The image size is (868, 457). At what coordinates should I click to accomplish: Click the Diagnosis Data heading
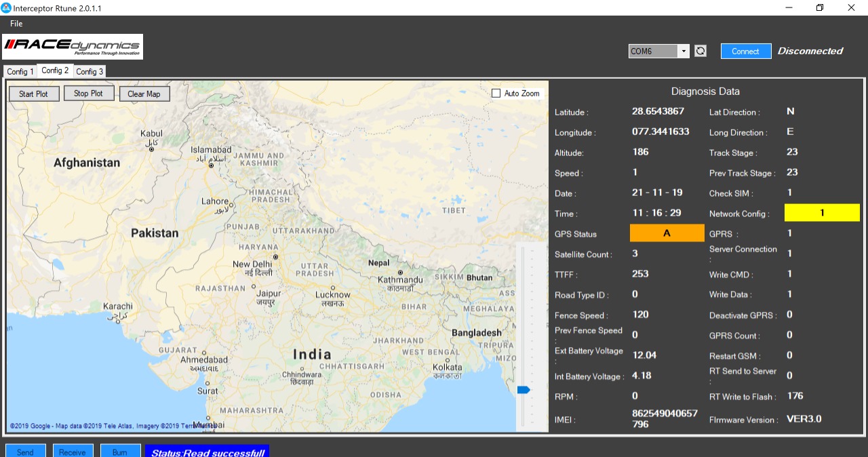click(705, 92)
